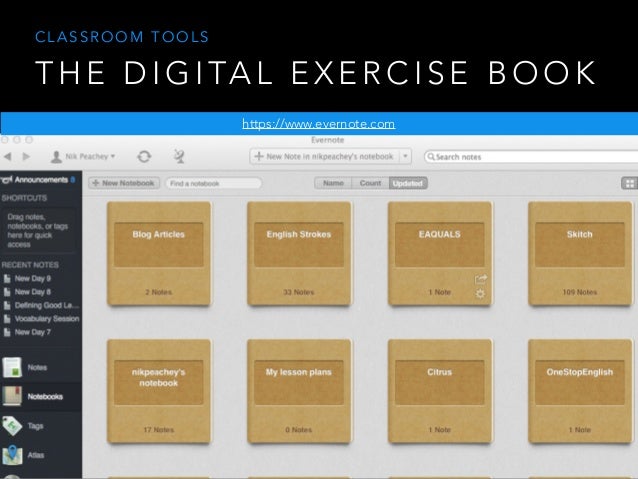Image resolution: width=638 pixels, height=479 pixels.
Task: Select Tags in the sidebar
Action: point(41,426)
